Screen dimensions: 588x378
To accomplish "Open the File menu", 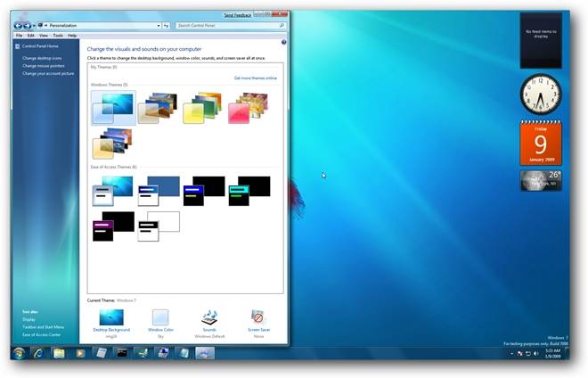I will point(19,36).
